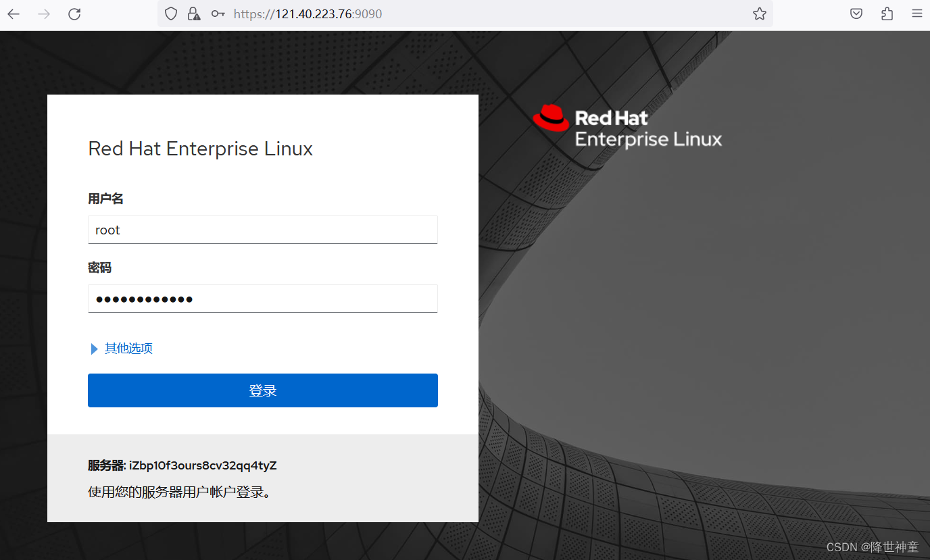This screenshot has height=560, width=930.
Task: Click the 使用您的服务器用户帐户登录 text
Action: coord(180,492)
